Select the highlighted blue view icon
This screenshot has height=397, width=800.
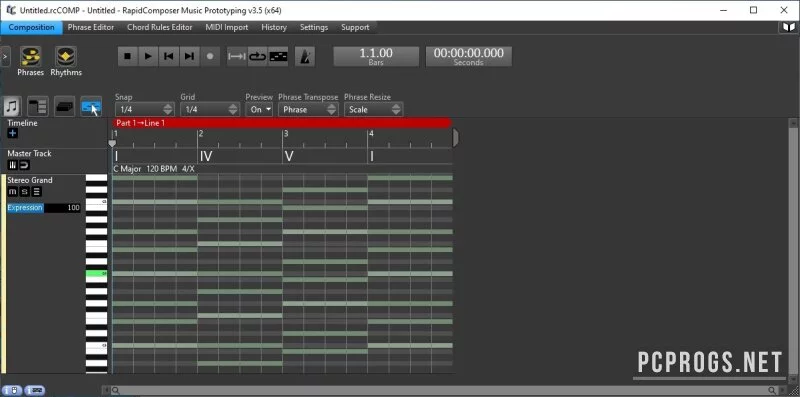[x=91, y=107]
